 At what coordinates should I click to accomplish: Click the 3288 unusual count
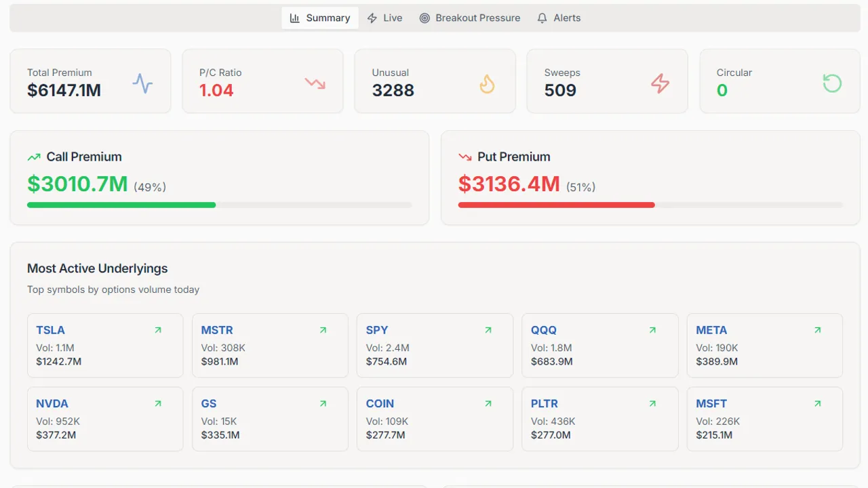click(393, 90)
